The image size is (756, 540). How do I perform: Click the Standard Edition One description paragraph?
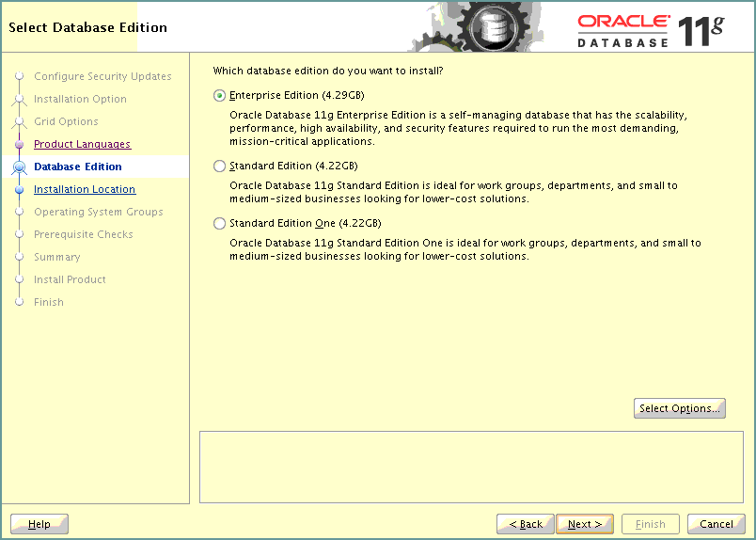click(x=465, y=249)
